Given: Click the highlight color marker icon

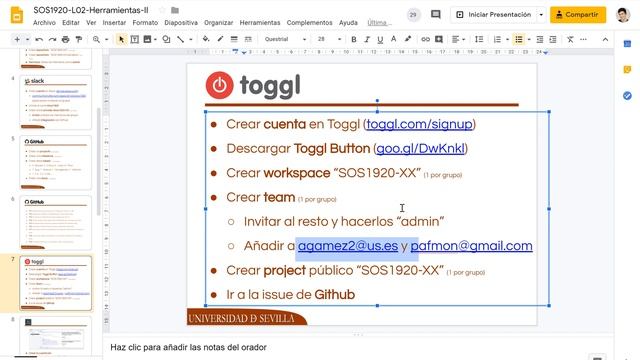Looking at the screenshot, I should (408, 39).
